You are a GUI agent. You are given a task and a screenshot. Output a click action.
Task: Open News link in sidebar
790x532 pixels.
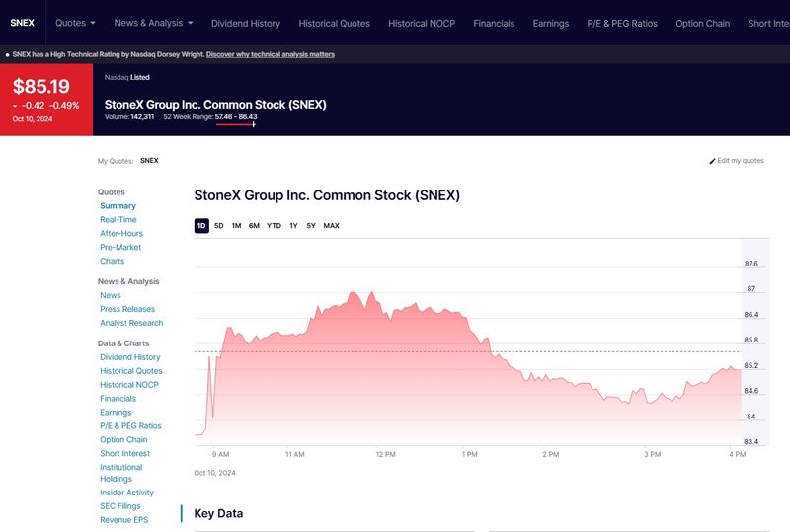[x=111, y=295]
